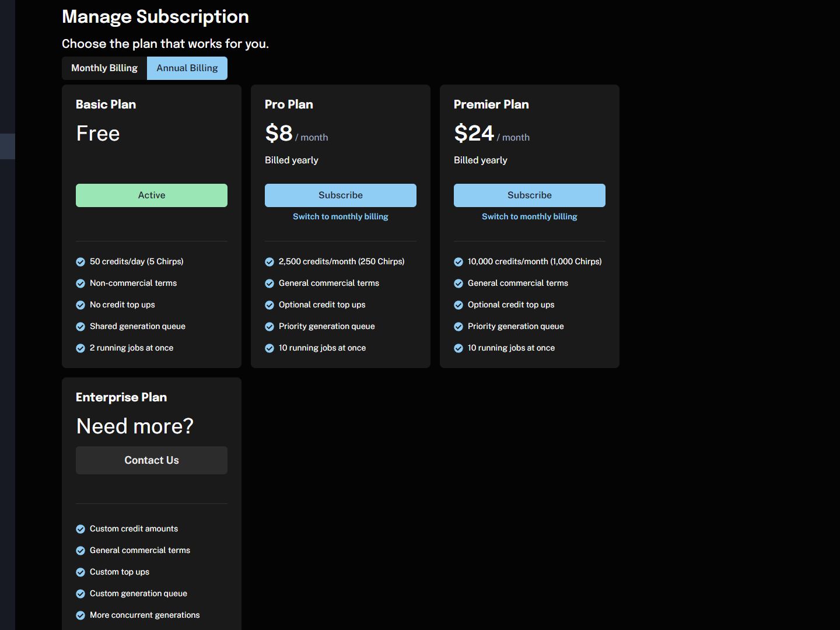Click checkmark next to Shared generation queue
Image resolution: width=840 pixels, height=630 pixels.
pos(80,327)
